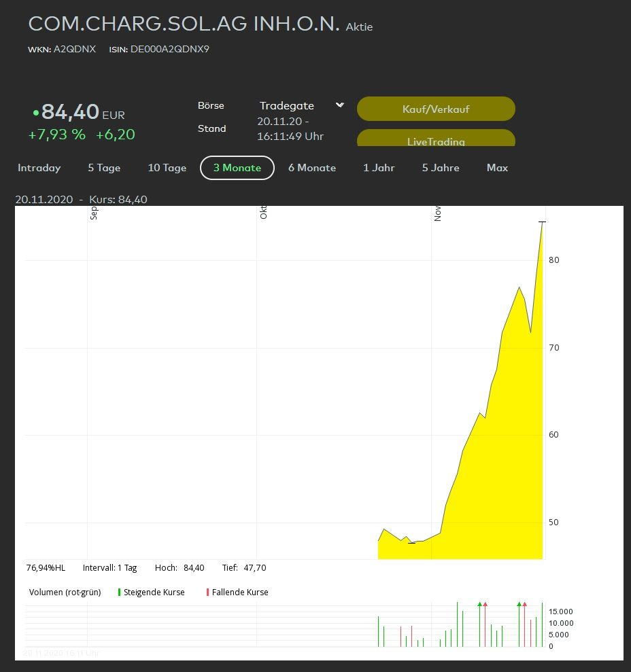Show the 10 Tage chart view

point(167,168)
